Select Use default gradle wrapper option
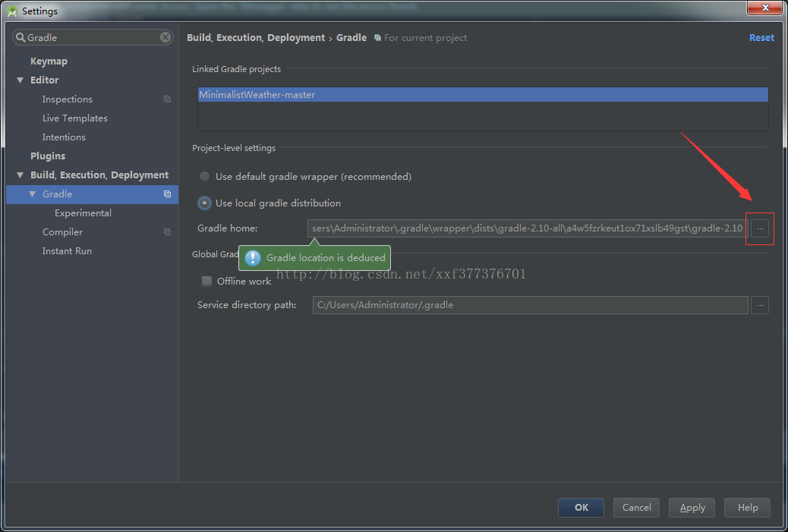The width and height of the screenshot is (788, 532). [204, 176]
